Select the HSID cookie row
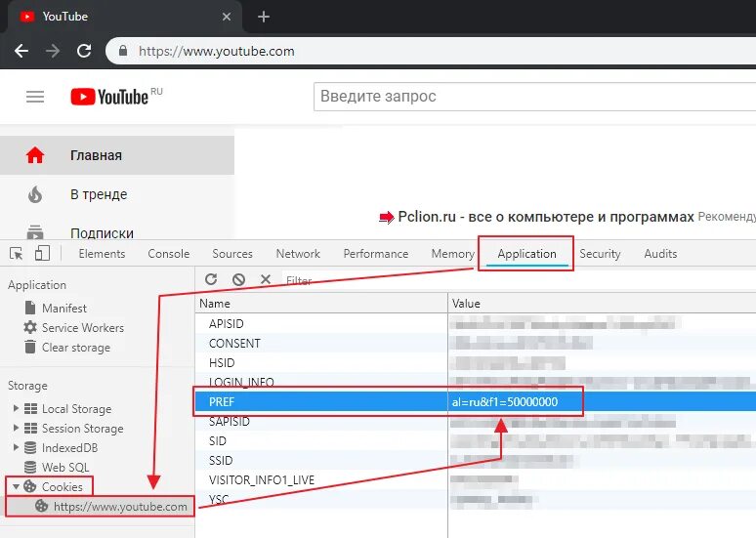756x538 pixels. [476, 362]
